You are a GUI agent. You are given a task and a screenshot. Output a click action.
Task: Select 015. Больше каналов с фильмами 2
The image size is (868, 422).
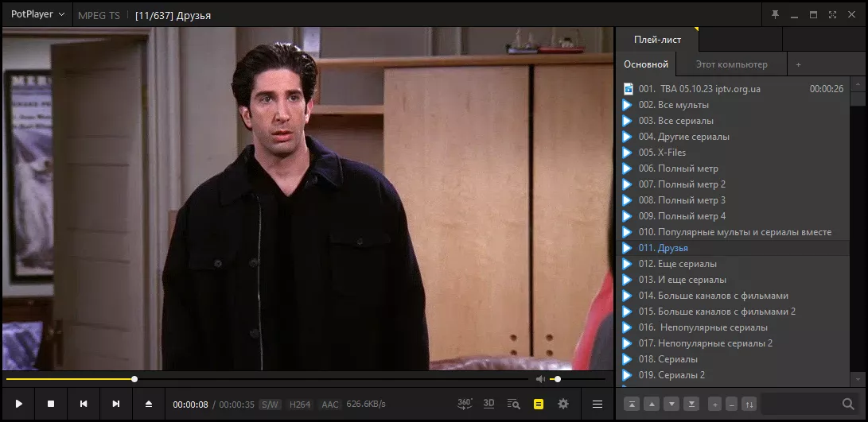pyautogui.click(x=733, y=312)
